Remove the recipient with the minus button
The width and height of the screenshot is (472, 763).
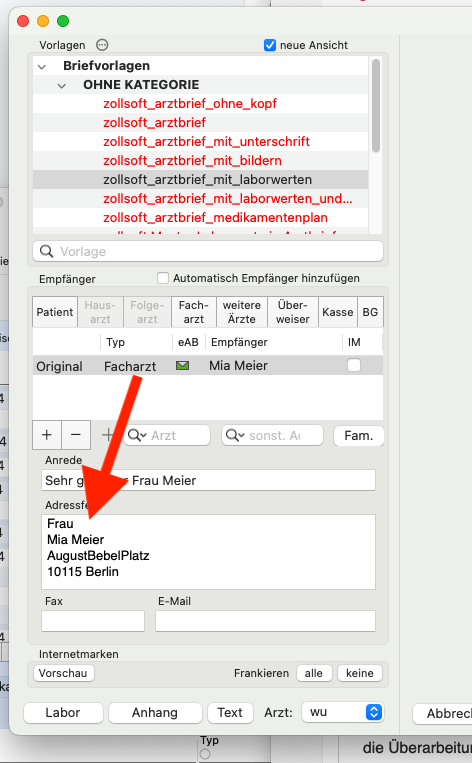[x=76, y=435]
